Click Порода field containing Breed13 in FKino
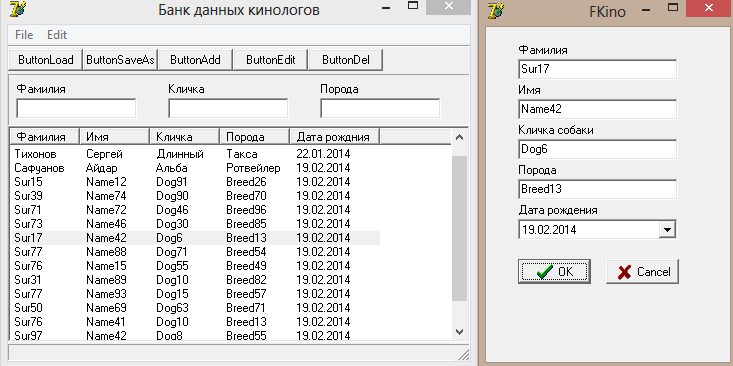Screen dimensions: 733x366 (597, 189)
